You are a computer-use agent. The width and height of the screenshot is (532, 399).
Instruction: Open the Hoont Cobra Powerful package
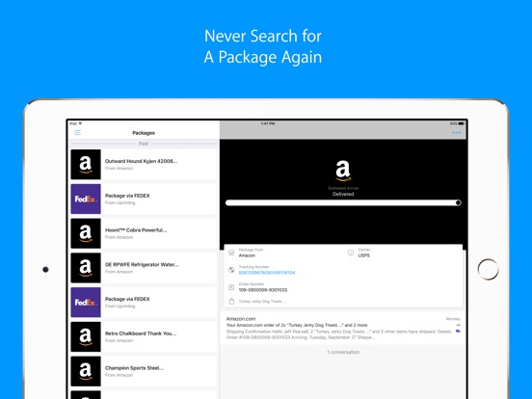pyautogui.click(x=144, y=233)
